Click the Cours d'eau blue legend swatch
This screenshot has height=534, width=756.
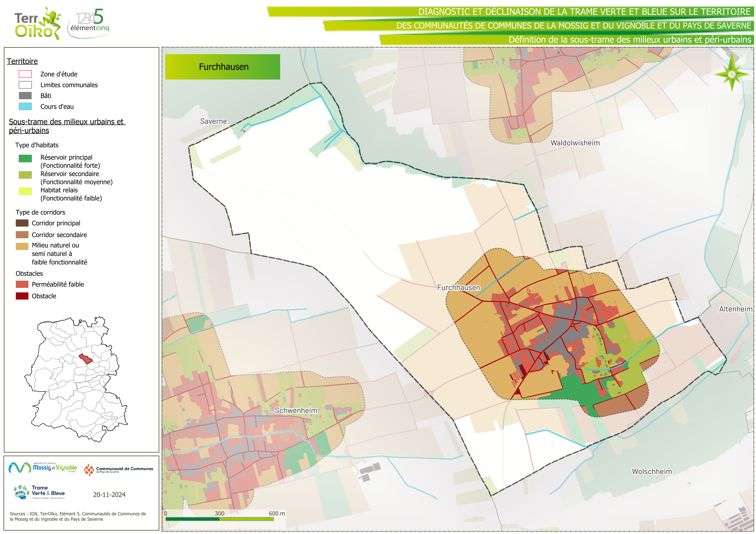pos(25,106)
